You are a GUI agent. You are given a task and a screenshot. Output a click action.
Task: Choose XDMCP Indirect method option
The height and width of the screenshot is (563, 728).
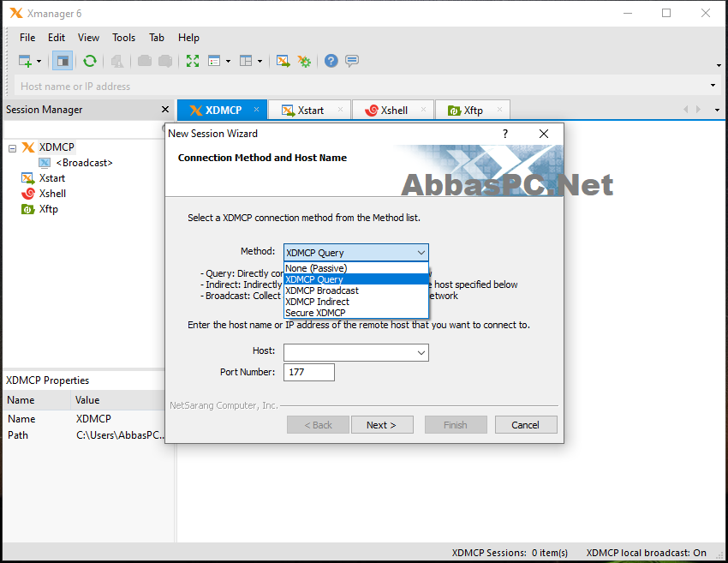click(x=356, y=302)
